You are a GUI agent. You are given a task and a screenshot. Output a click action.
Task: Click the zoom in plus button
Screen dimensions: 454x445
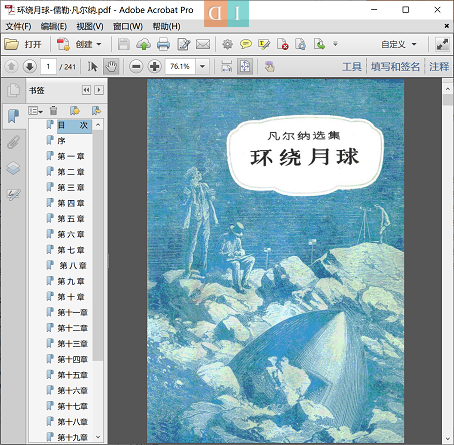point(154,67)
